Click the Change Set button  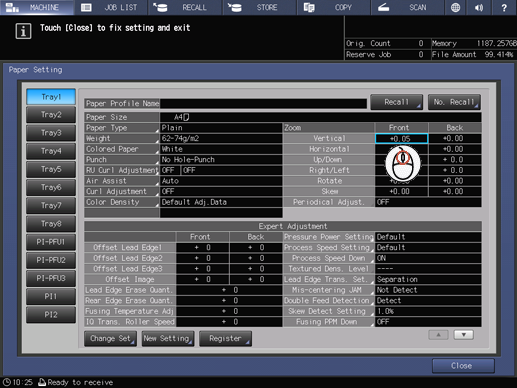pos(110,338)
